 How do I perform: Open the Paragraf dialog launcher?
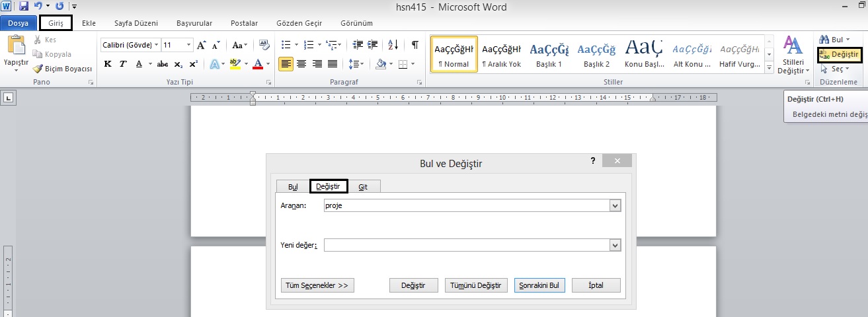[x=420, y=83]
